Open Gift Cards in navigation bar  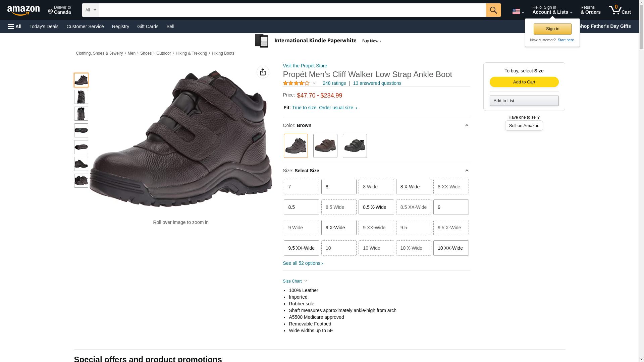pos(148,26)
